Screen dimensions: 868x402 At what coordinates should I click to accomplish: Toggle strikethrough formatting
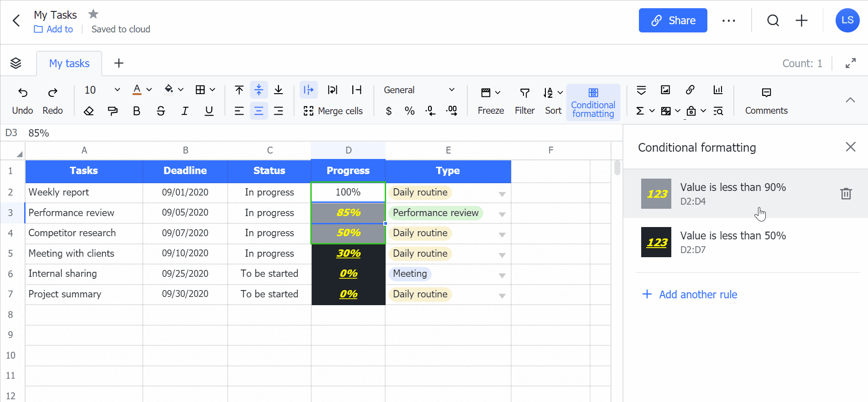click(x=161, y=111)
